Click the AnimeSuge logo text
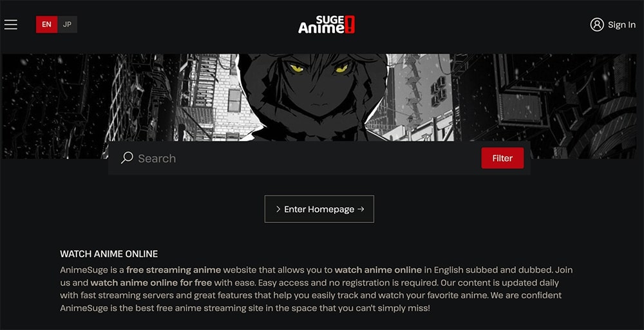The width and height of the screenshot is (644, 330). [321, 24]
